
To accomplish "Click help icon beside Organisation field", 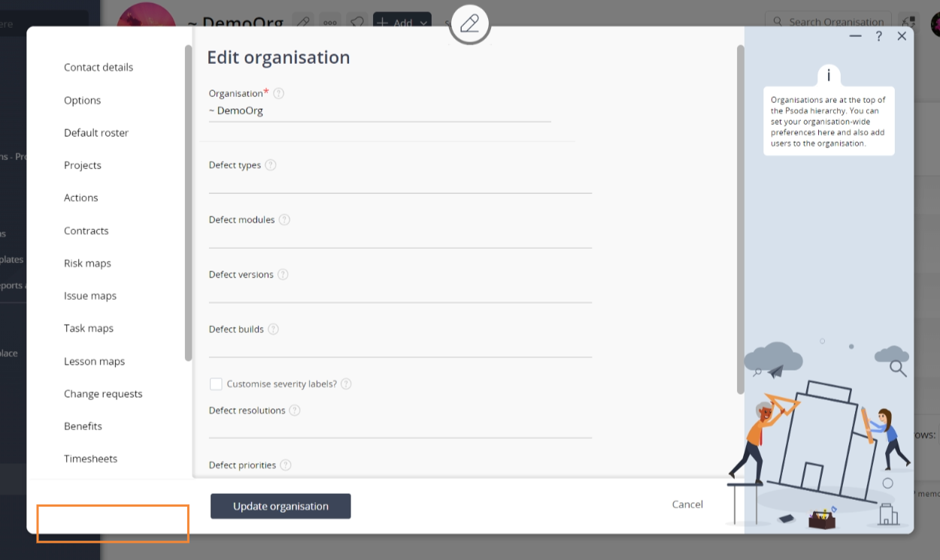I will (279, 93).
